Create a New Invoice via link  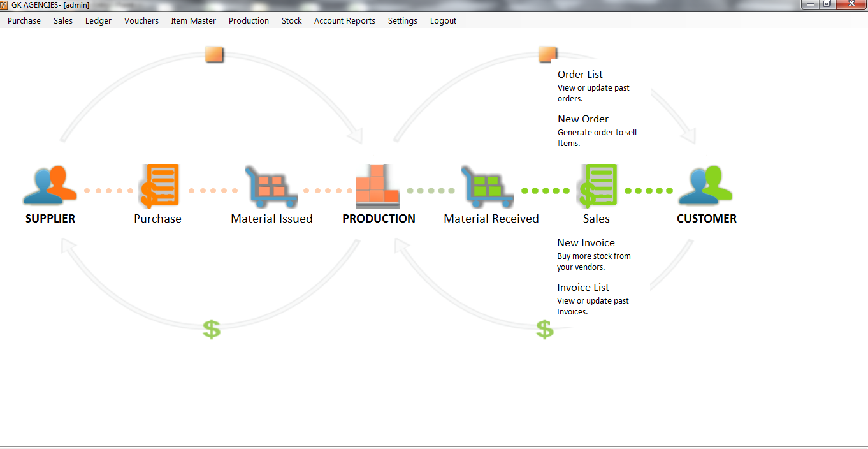click(x=586, y=243)
